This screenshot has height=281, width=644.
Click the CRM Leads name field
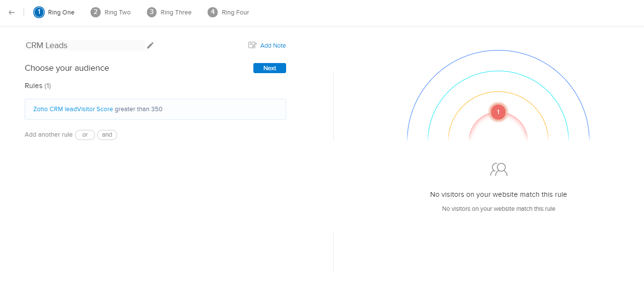click(85, 45)
